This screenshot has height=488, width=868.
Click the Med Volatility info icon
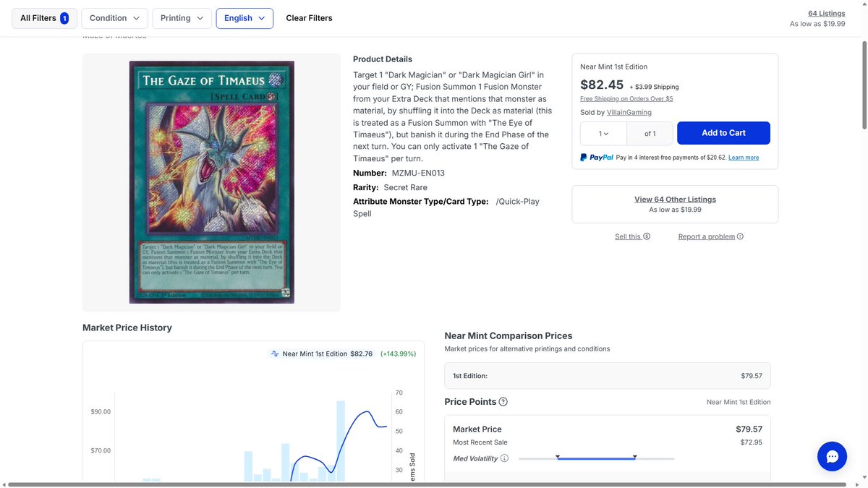(x=504, y=458)
